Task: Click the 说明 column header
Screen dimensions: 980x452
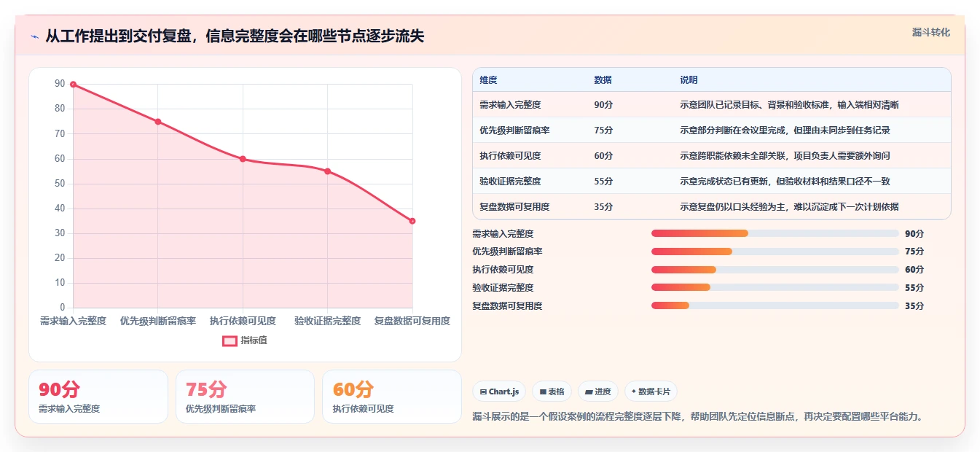Action: point(689,79)
